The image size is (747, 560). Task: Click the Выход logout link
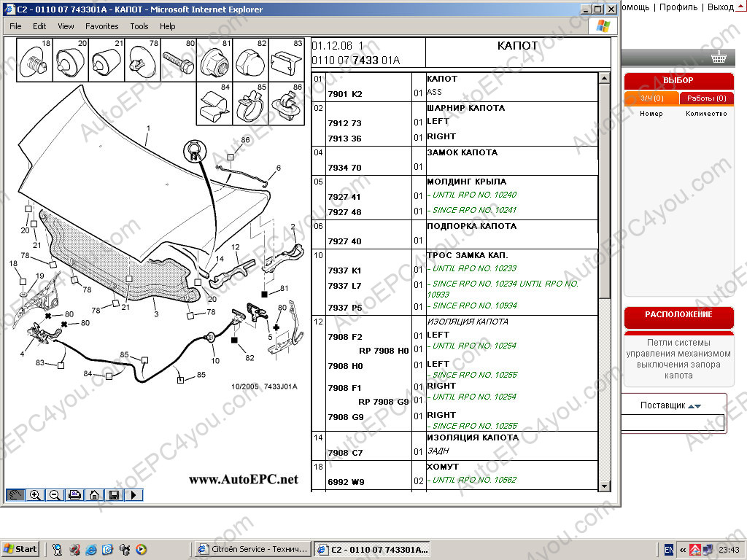click(721, 7)
